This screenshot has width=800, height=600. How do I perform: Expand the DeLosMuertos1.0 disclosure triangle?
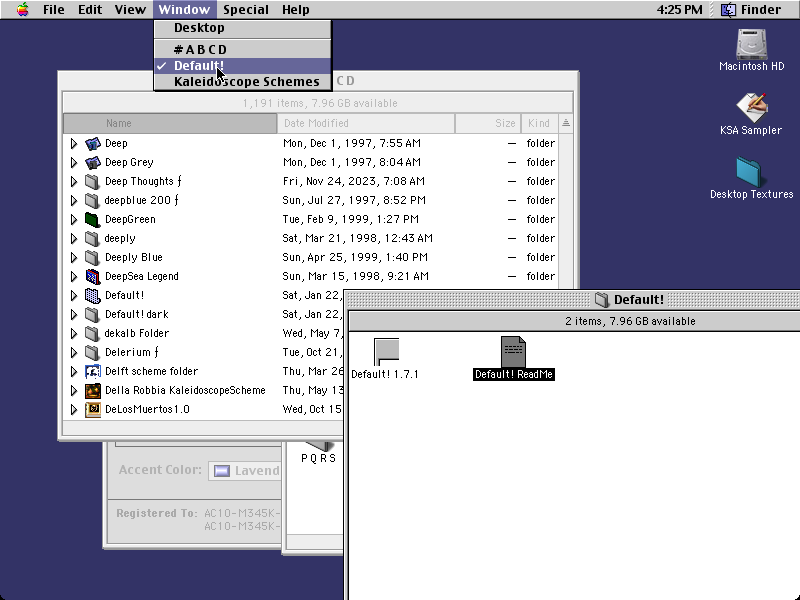tap(74, 409)
